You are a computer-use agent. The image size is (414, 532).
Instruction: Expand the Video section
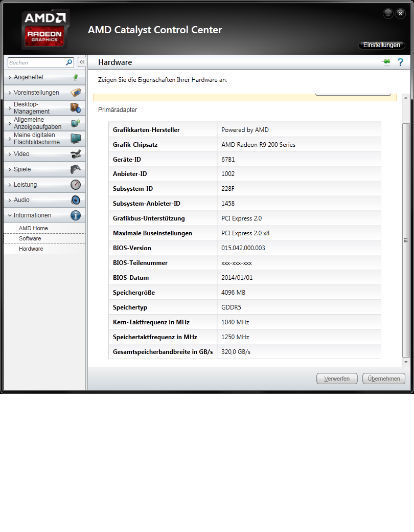(44, 154)
